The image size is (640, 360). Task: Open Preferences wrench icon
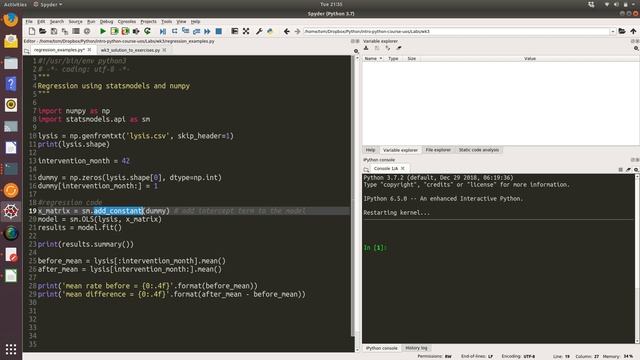click(259, 31)
